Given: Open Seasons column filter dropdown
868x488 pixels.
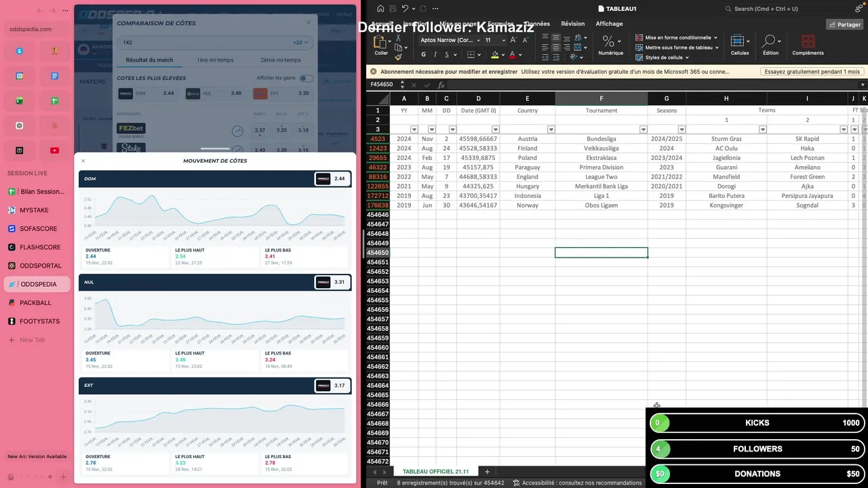Looking at the screenshot, I should click(x=682, y=129).
